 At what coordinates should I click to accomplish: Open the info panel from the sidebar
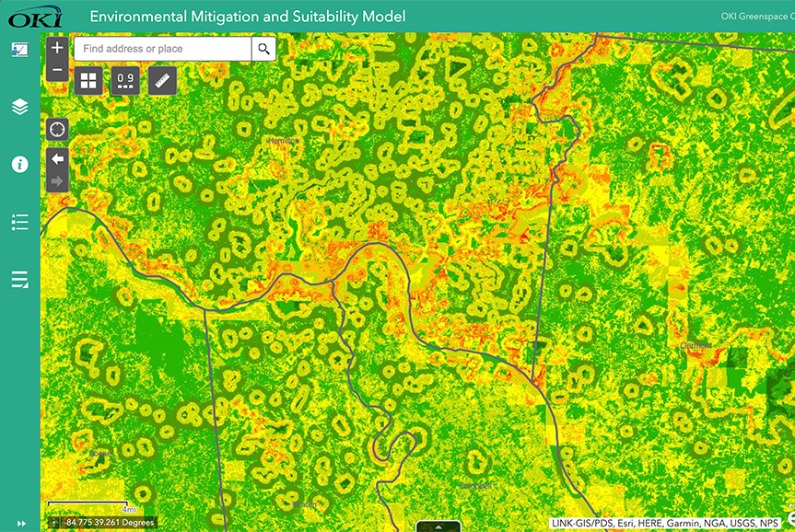tap(18, 163)
